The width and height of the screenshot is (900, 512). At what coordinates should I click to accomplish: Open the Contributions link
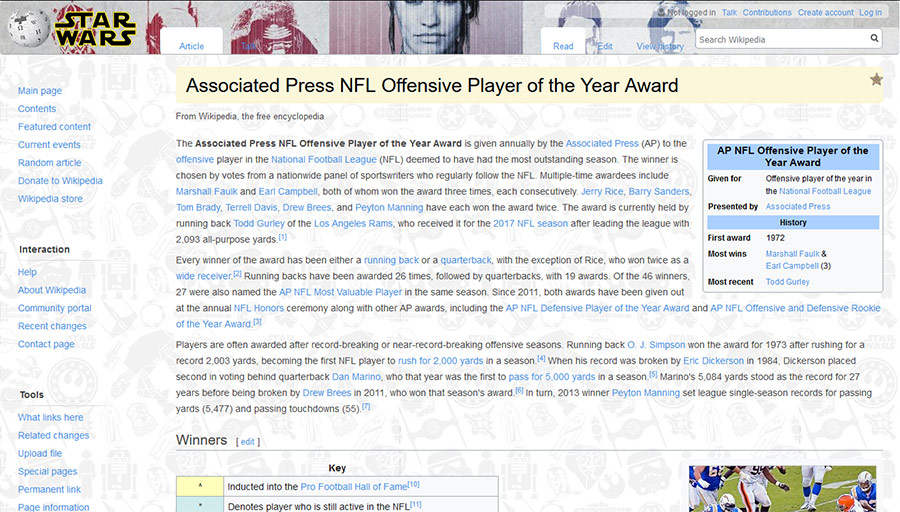(767, 12)
